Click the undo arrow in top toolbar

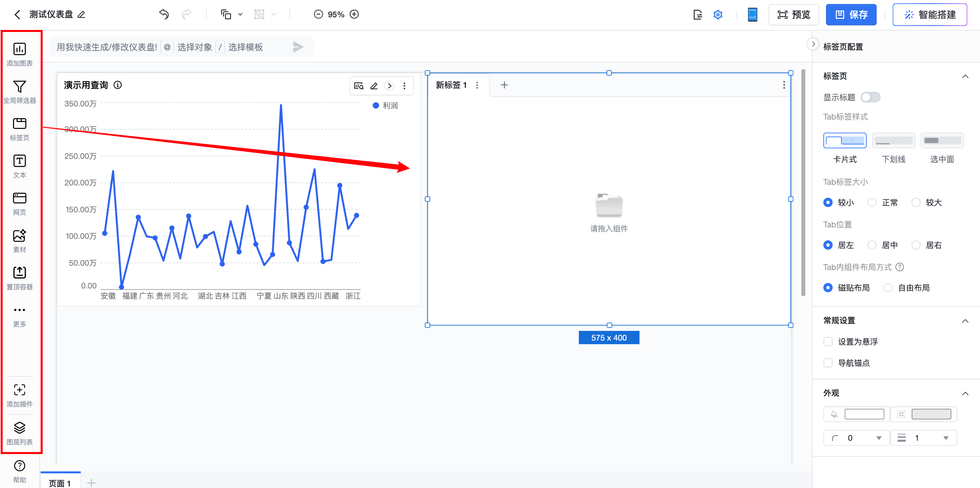164,14
